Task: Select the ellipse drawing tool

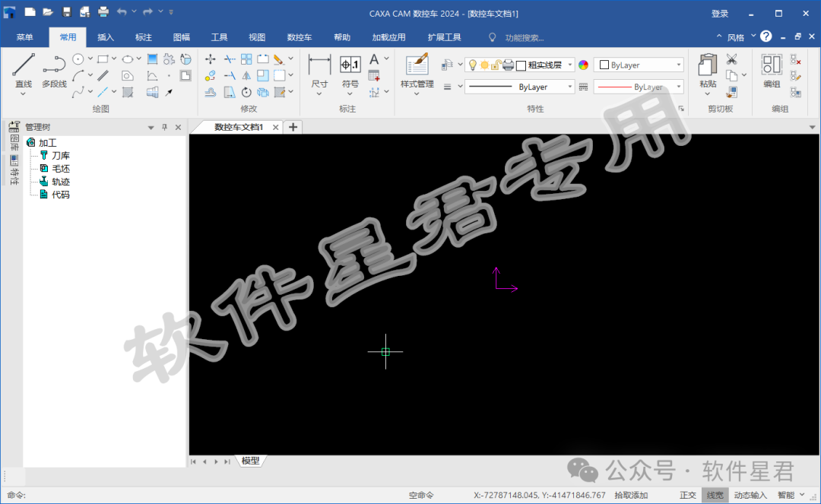Action: (x=127, y=59)
